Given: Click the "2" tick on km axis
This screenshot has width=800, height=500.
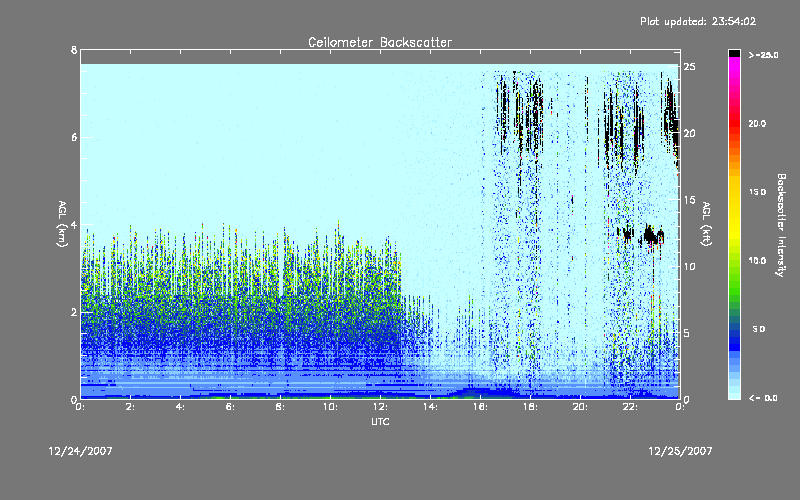Looking at the screenshot, I should pos(74,312).
